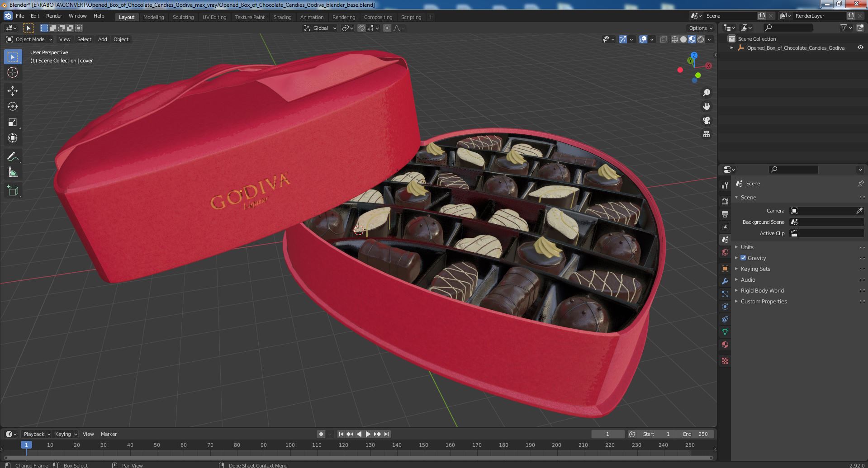Toggle show overlays button
This screenshot has height=468, width=868.
tap(643, 39)
